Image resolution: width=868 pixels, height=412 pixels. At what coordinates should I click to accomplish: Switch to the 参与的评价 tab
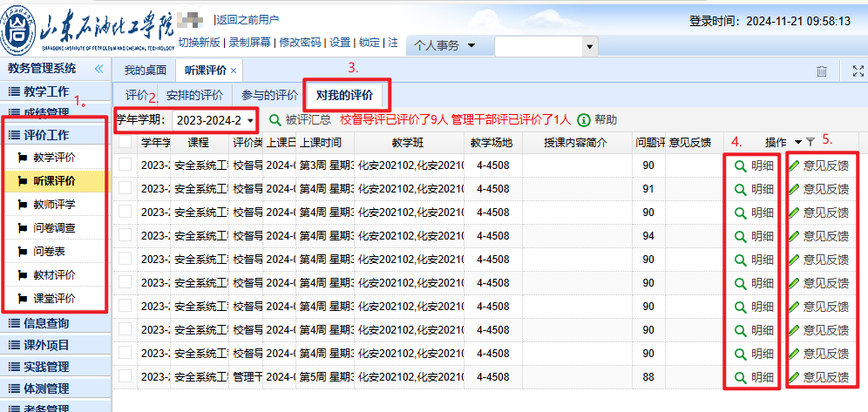269,95
